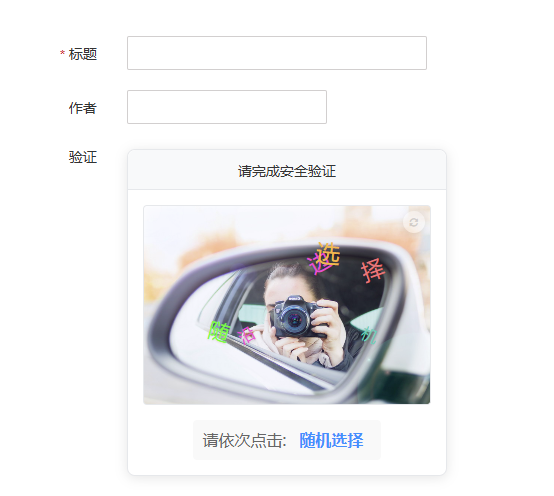Tap the pink character behind orange 选
Screen dimensions: 554x496
coord(317,265)
